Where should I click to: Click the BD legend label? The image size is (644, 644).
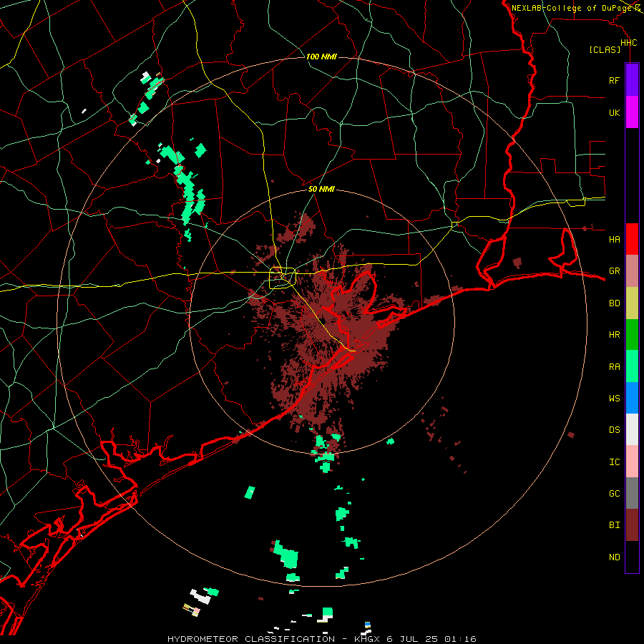(614, 303)
